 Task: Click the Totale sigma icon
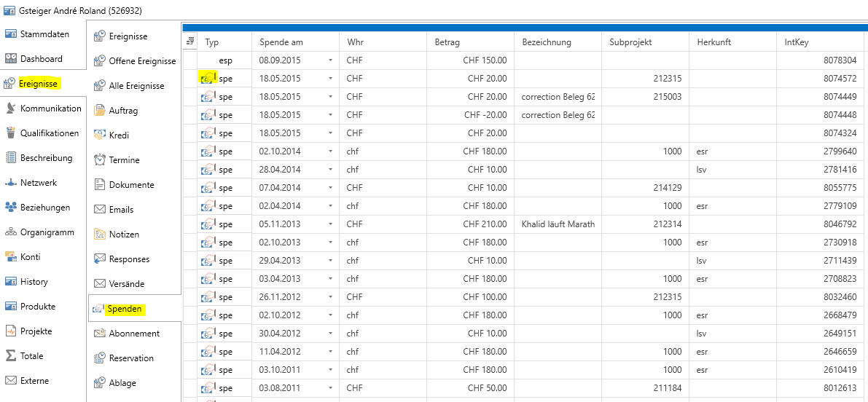[x=11, y=356]
